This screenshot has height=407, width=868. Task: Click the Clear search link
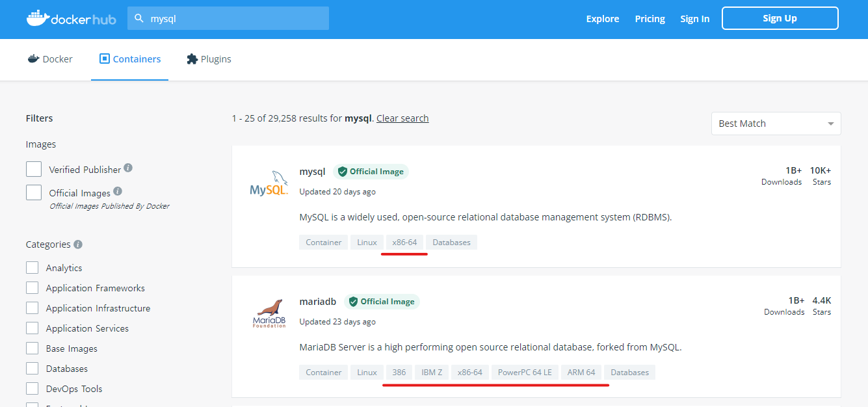[402, 118]
